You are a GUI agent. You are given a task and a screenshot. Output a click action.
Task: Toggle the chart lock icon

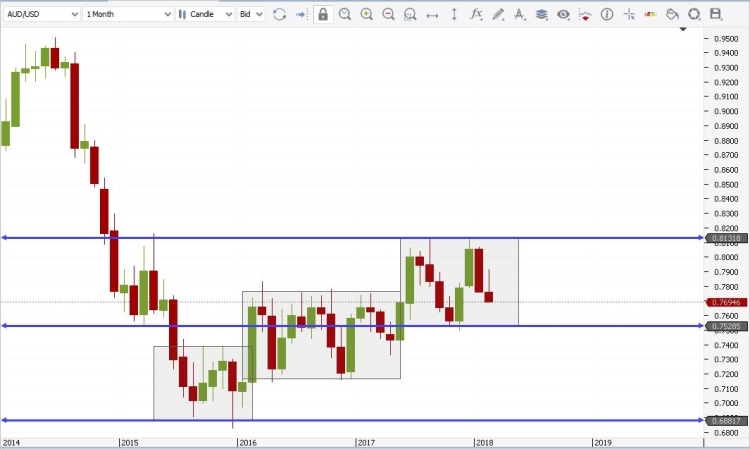tap(323, 14)
